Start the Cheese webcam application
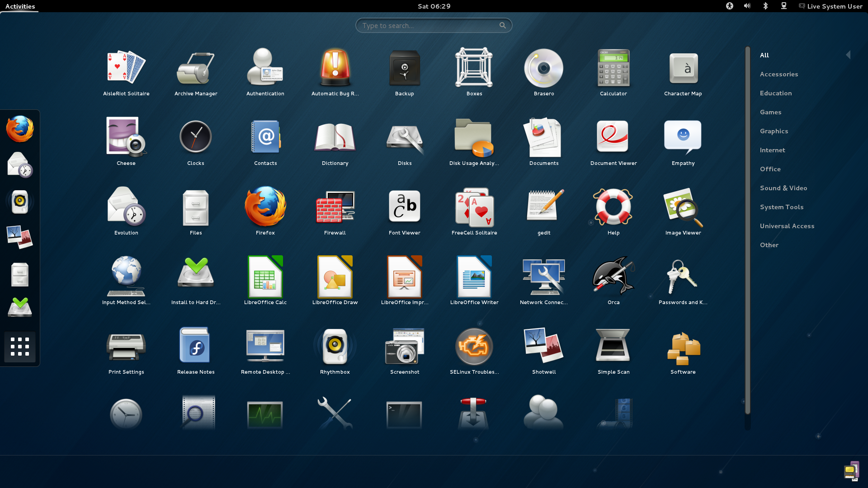Viewport: 868px width, 488px height. click(x=126, y=138)
